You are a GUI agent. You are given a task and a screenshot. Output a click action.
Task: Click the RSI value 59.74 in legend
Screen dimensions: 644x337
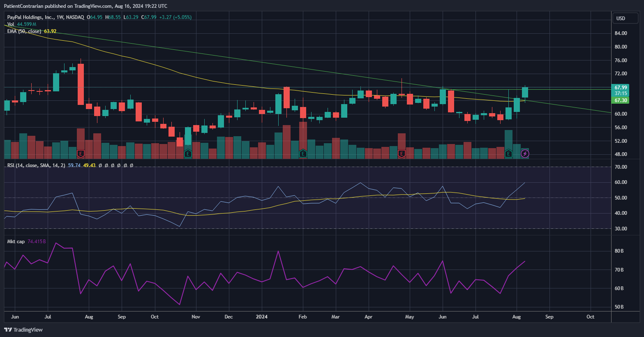pos(74,165)
